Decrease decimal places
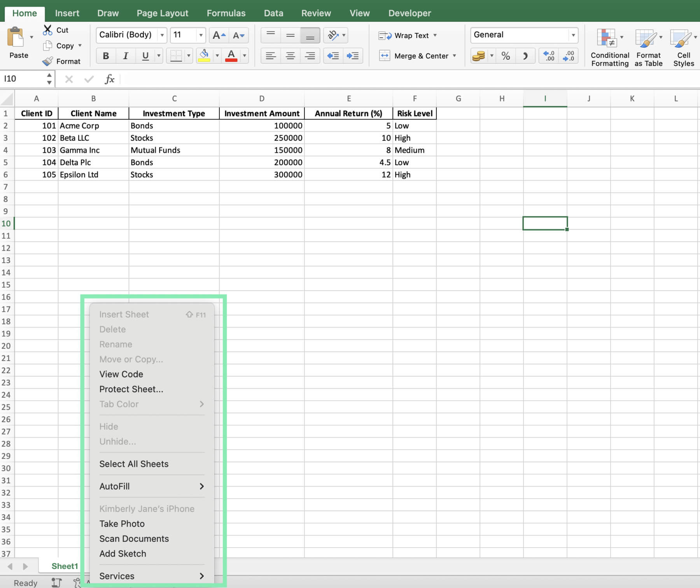The width and height of the screenshot is (700, 588). pyautogui.click(x=568, y=56)
